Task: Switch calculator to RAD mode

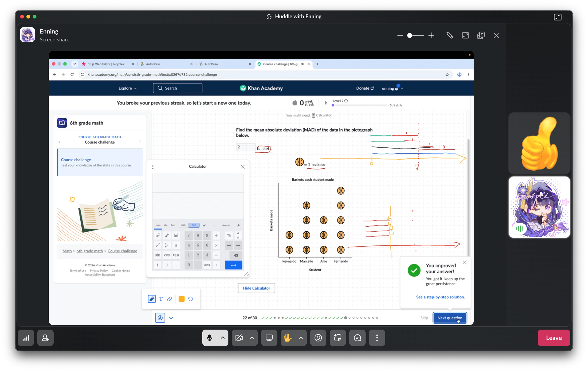Action: 183,226
